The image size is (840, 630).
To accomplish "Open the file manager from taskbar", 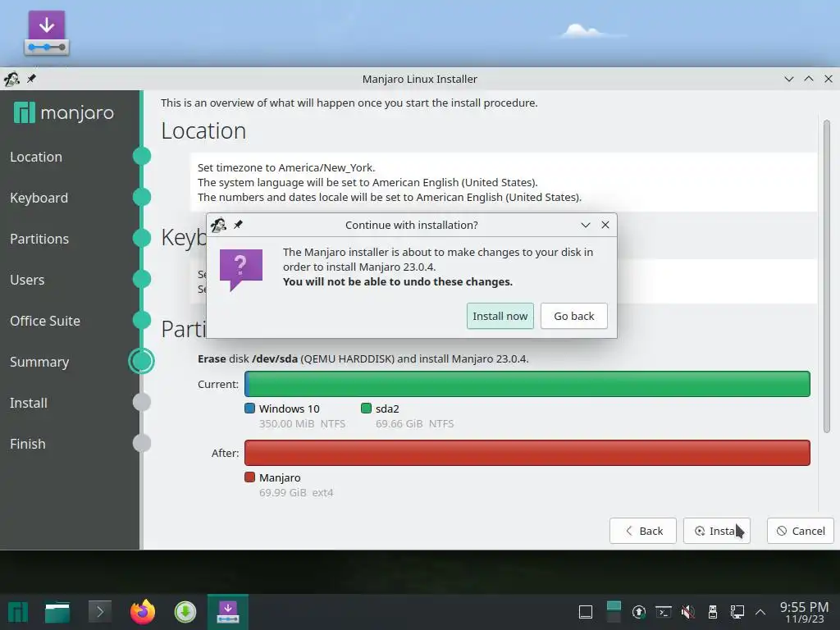I will coord(57,612).
